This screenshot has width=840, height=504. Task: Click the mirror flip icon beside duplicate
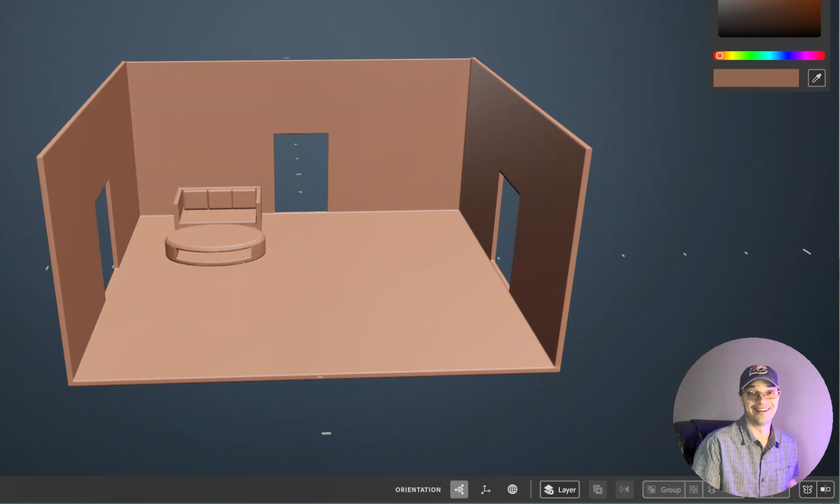tap(624, 490)
